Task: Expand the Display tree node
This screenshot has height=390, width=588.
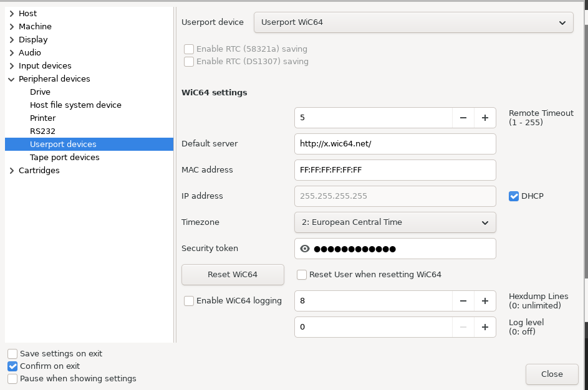Action: 12,40
